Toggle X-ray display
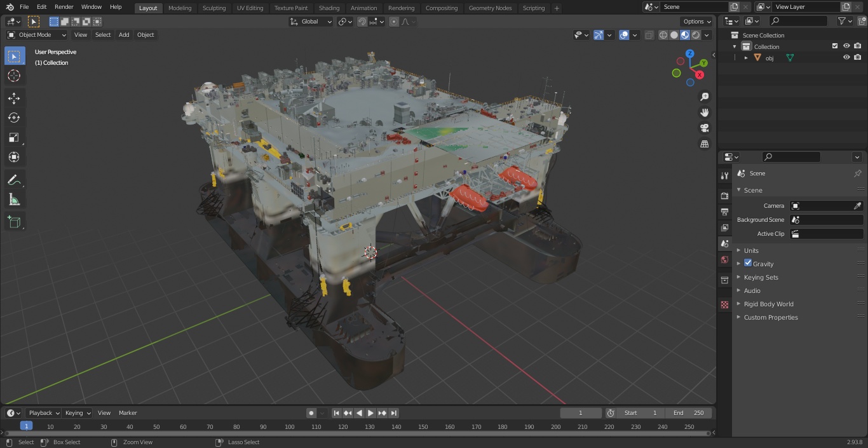Screen dimensions: 868x448 (x=649, y=35)
